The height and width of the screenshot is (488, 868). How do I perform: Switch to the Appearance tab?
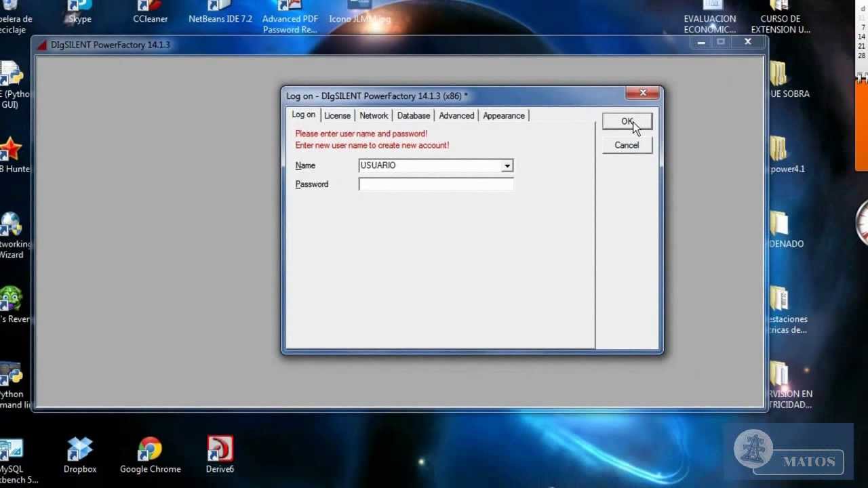(504, 116)
